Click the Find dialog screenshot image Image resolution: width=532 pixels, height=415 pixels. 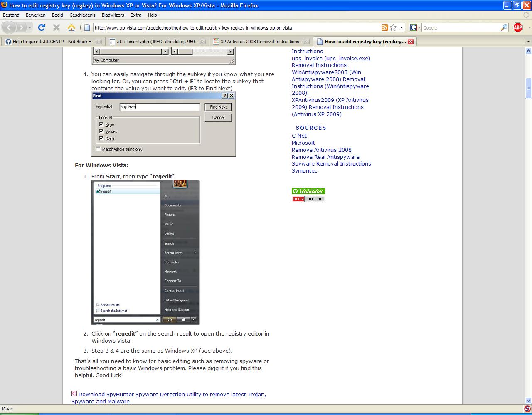[164, 124]
